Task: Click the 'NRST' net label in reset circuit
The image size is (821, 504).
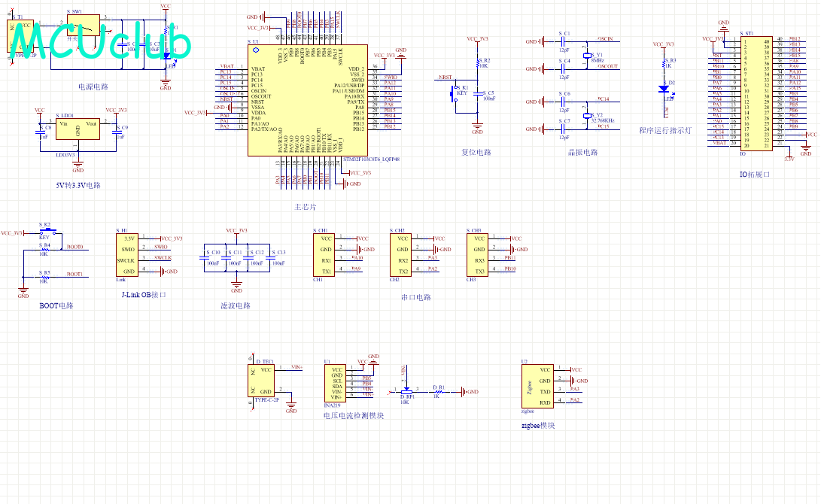Action: tap(445, 77)
